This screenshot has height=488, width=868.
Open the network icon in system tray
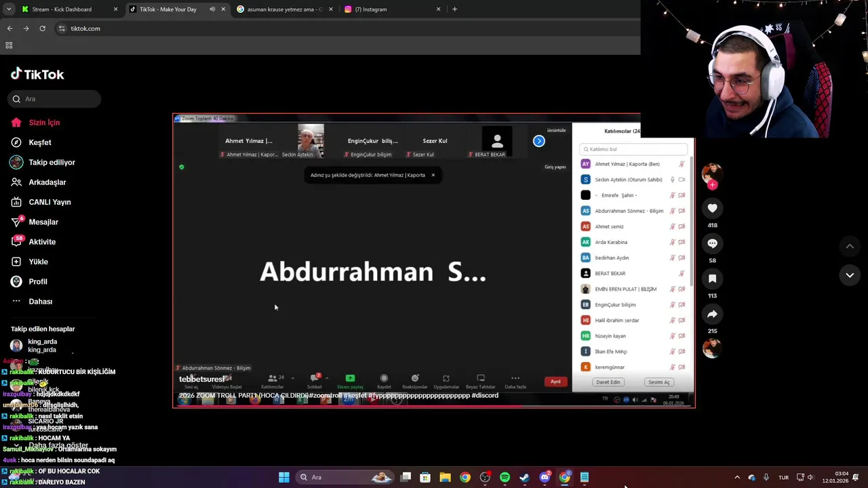[x=800, y=477]
